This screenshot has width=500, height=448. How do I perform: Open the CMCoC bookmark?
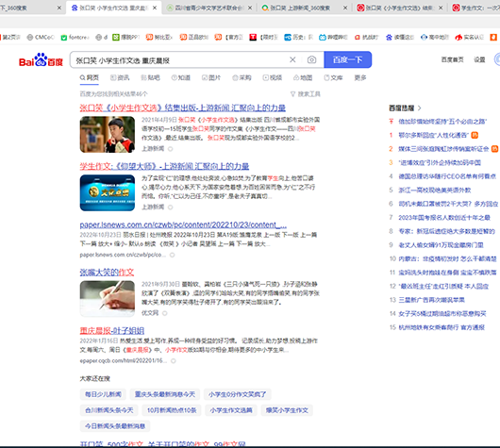click(x=41, y=38)
